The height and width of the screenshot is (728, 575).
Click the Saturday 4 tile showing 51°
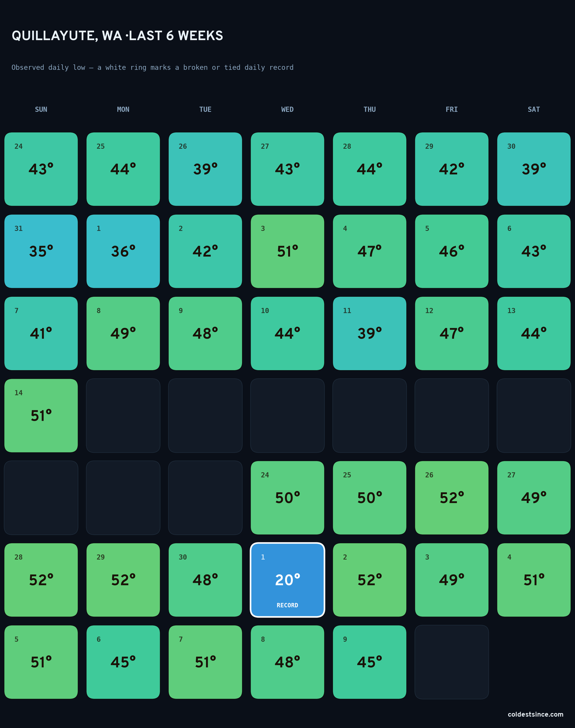(x=534, y=580)
